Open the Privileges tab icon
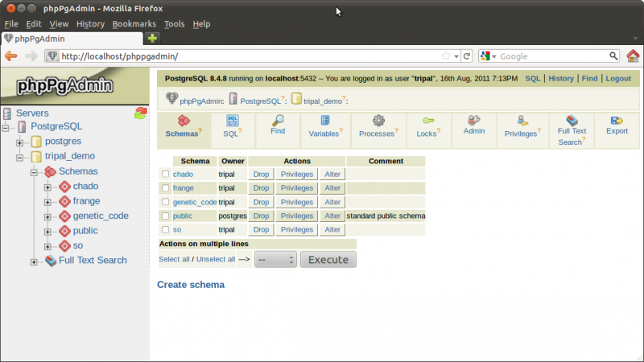Viewport: 644px width, 362px height. pyautogui.click(x=522, y=121)
